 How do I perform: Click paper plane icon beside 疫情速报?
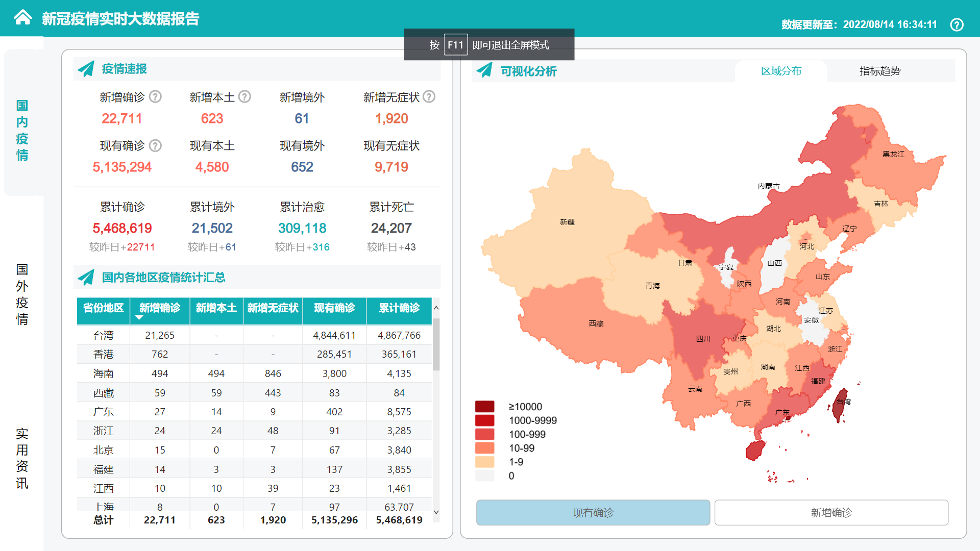tap(86, 69)
